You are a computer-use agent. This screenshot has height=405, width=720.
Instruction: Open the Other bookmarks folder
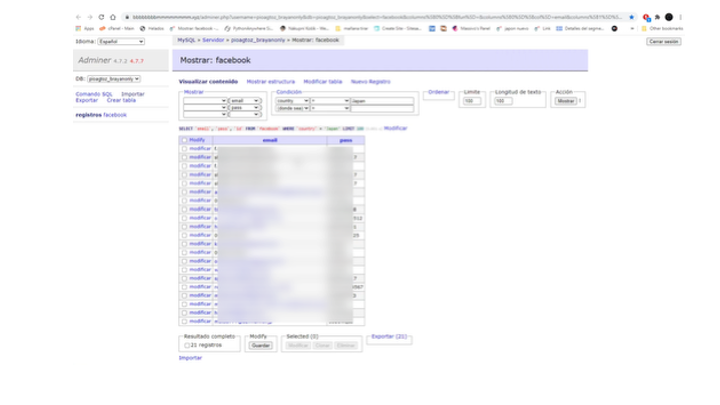[x=663, y=28]
